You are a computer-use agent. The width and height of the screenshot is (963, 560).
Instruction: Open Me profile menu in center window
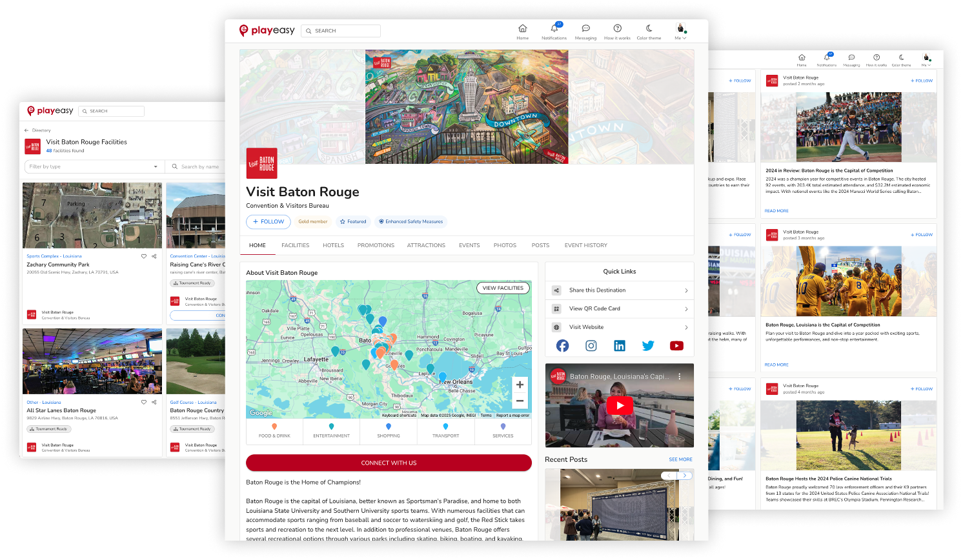click(680, 32)
